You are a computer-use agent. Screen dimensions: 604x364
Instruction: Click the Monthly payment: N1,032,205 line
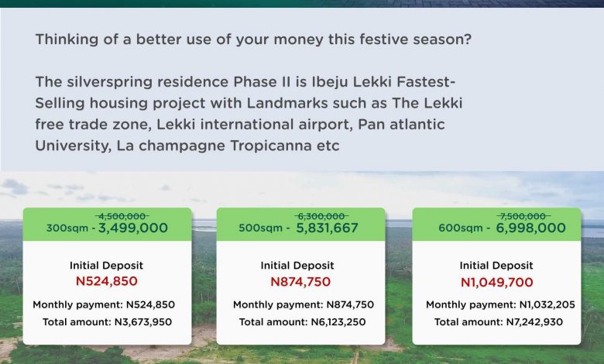point(500,304)
